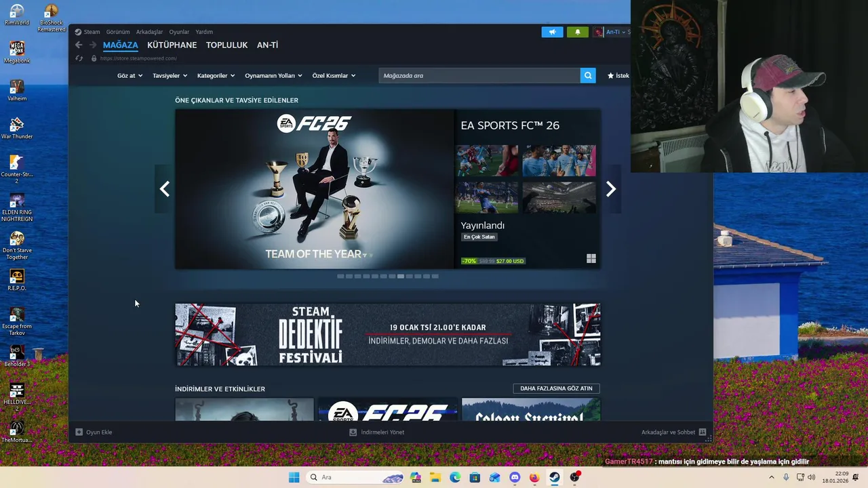Open the Arkadaşlar menu
The width and height of the screenshot is (868, 488).
pos(149,32)
